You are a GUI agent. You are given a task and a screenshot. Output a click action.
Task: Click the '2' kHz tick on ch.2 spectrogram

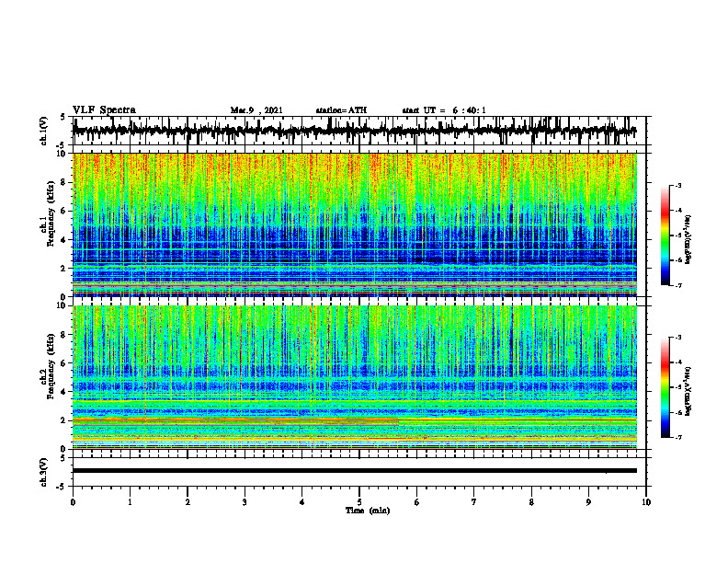64,420
